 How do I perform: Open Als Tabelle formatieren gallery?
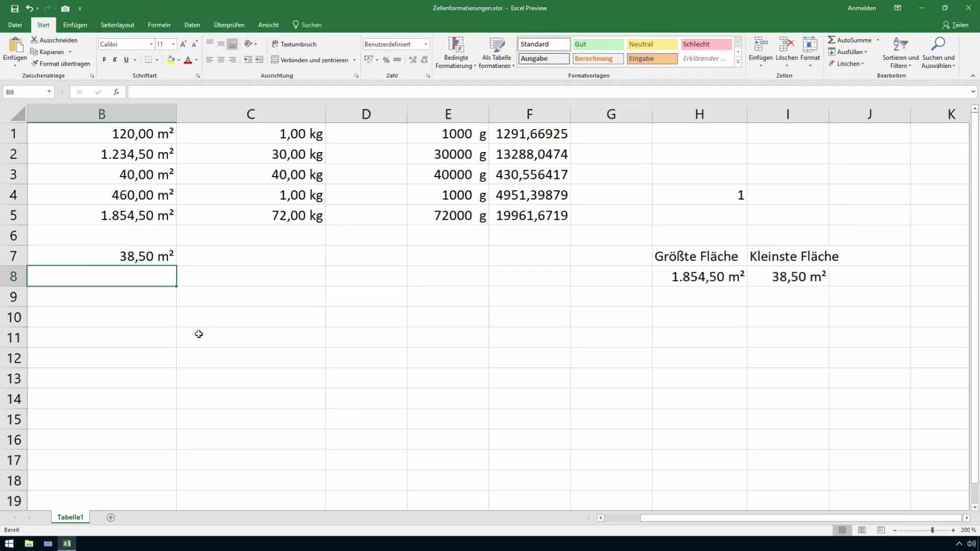pyautogui.click(x=497, y=53)
